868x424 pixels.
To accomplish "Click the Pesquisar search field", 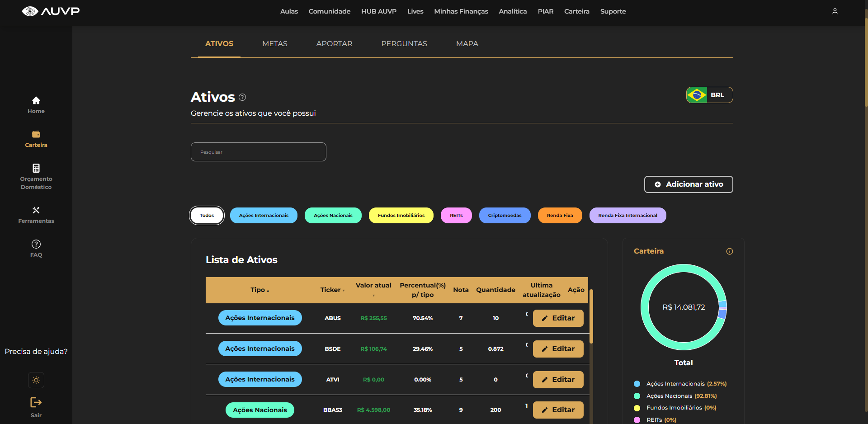I will tap(259, 152).
